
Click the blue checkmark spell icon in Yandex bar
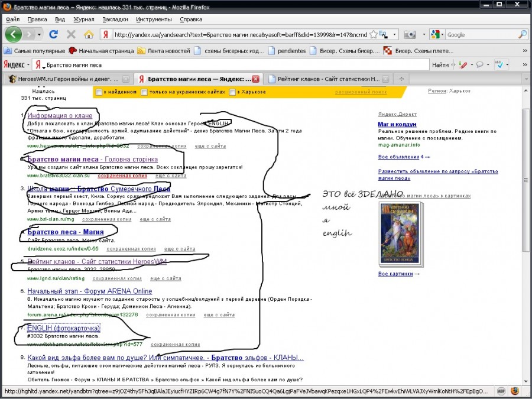click(499, 64)
